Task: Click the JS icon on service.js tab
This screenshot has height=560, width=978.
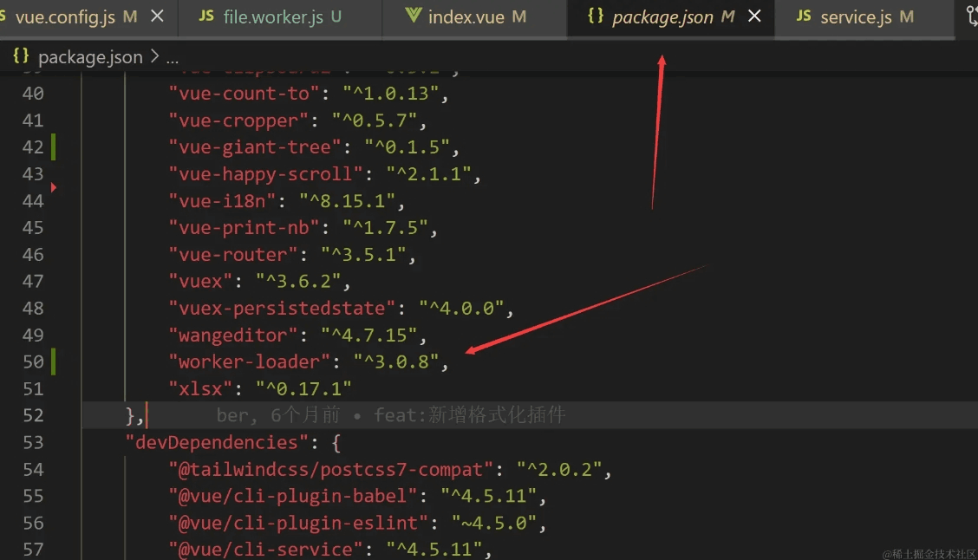Action: pos(804,16)
